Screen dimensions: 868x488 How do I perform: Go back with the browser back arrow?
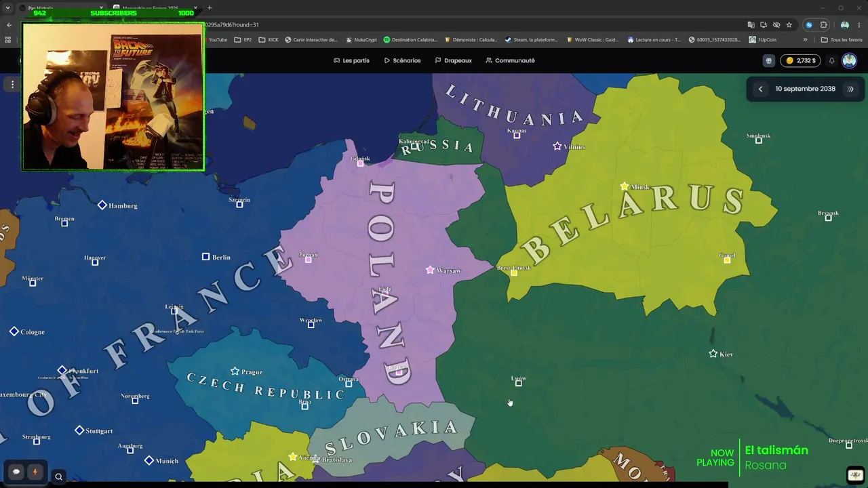click(9, 25)
